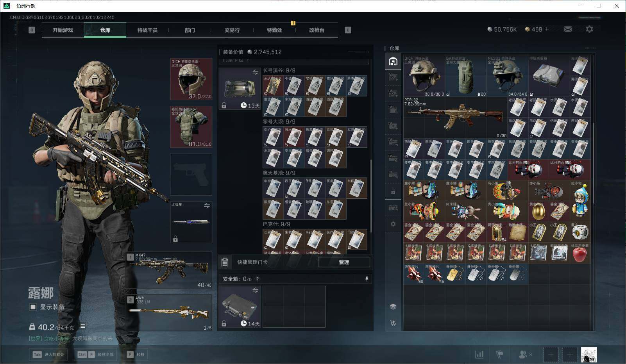
Task: Switch to the 交易行 tab
Action: pyautogui.click(x=232, y=30)
